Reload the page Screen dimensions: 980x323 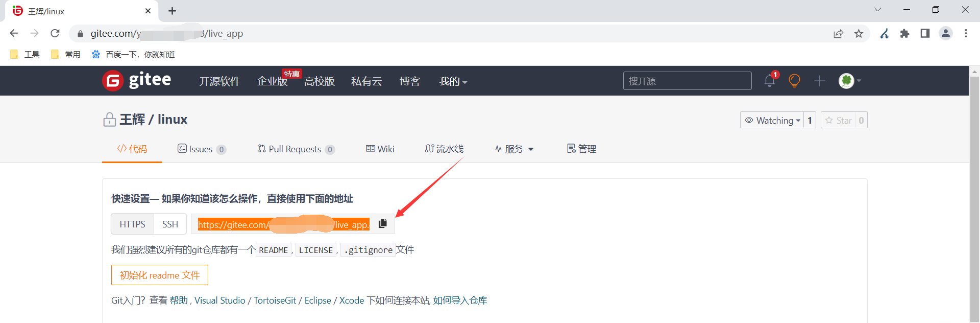[55, 33]
